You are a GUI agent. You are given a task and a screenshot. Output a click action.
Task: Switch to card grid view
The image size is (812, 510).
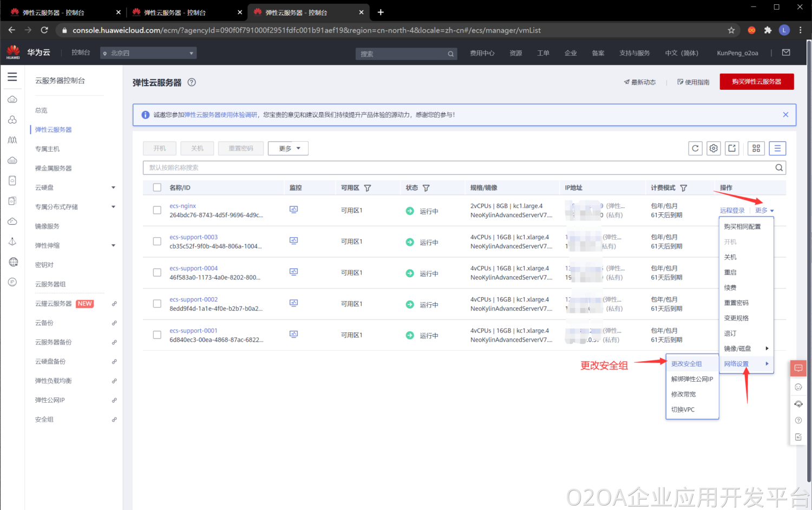pos(756,148)
